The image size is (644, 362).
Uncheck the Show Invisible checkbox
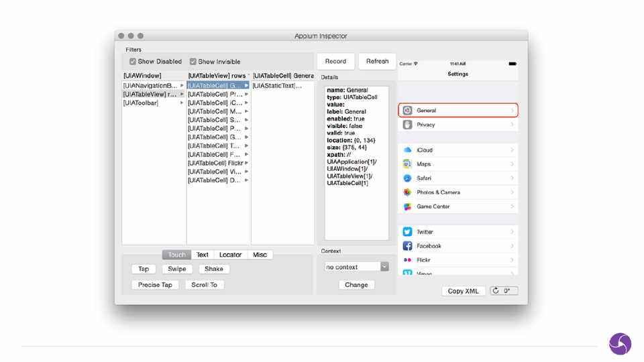tap(193, 62)
